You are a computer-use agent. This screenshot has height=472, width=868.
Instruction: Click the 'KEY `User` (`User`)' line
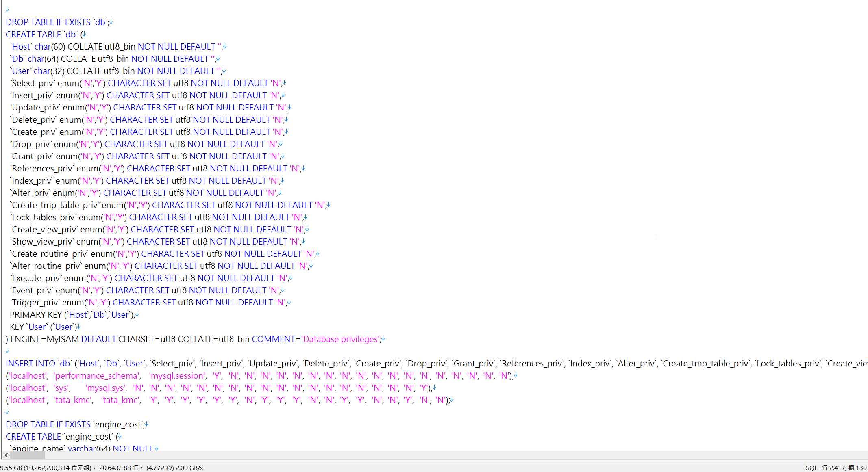[x=44, y=327]
